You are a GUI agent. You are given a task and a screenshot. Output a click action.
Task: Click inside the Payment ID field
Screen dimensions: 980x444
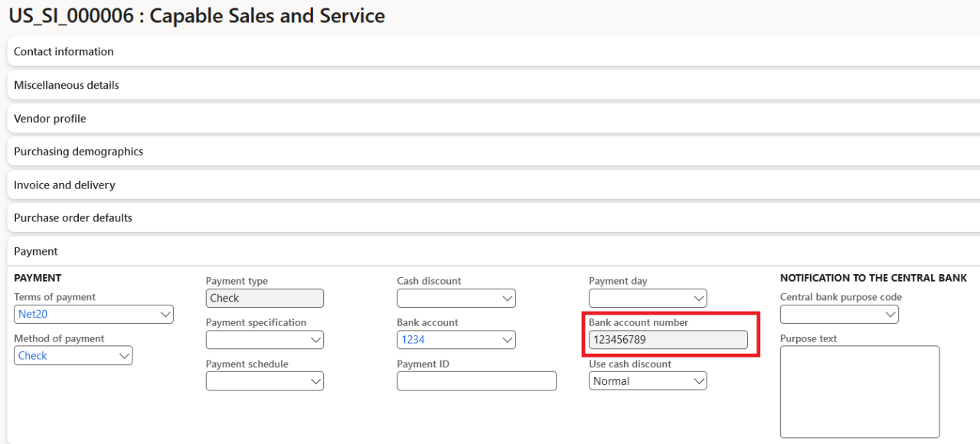coord(476,380)
